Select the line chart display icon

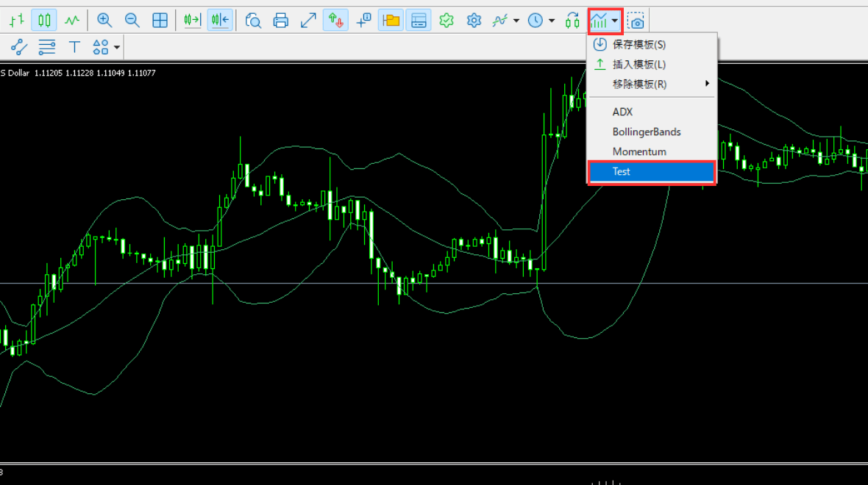coord(72,21)
